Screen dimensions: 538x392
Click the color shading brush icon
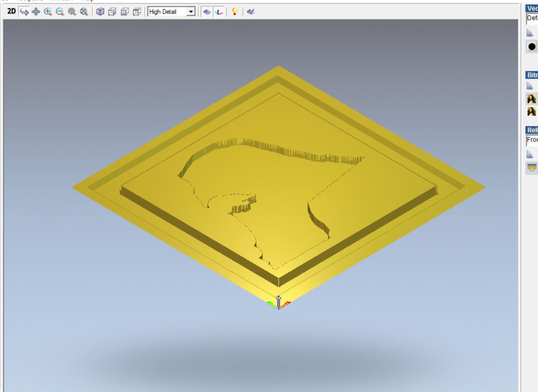click(251, 12)
